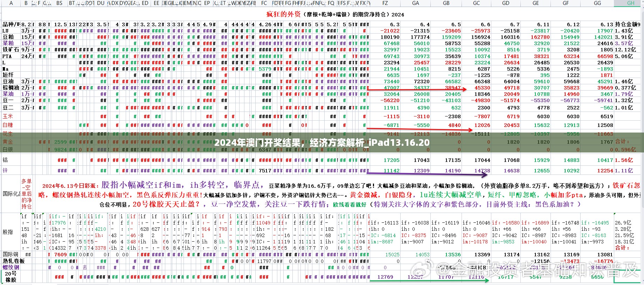This screenshot has height=285, width=644.
Task: Select the 棕榈油 row label cell
Action: pos(11,88)
